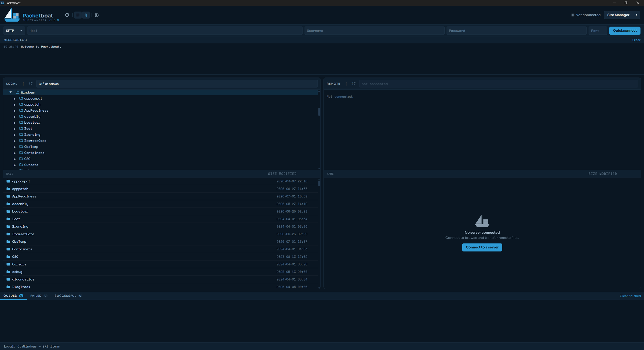Click the 'Local: C:\Windows — 271 items' status text
Image resolution: width=644 pixels, height=350 pixels.
tap(32, 346)
